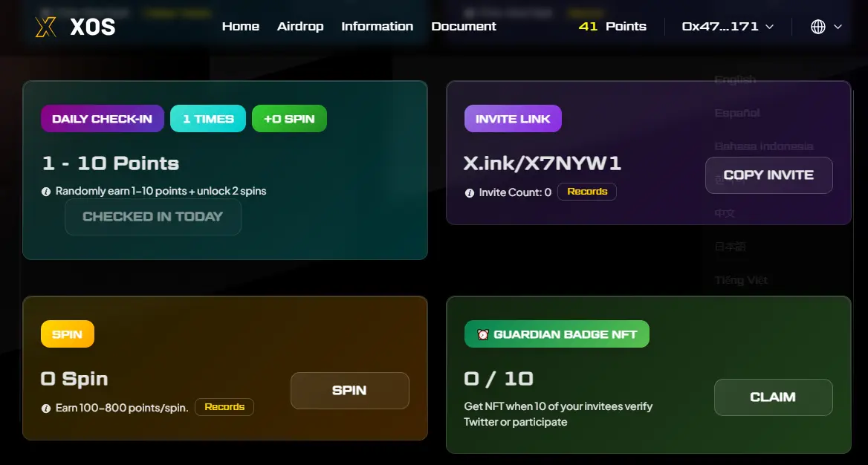Image resolution: width=868 pixels, height=465 pixels.
Task: Click the XOS logo icon
Action: [46, 27]
